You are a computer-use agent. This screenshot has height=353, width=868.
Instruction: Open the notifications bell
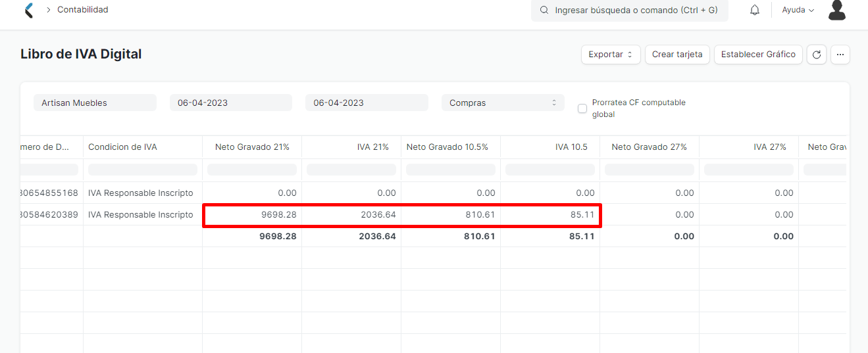point(755,10)
